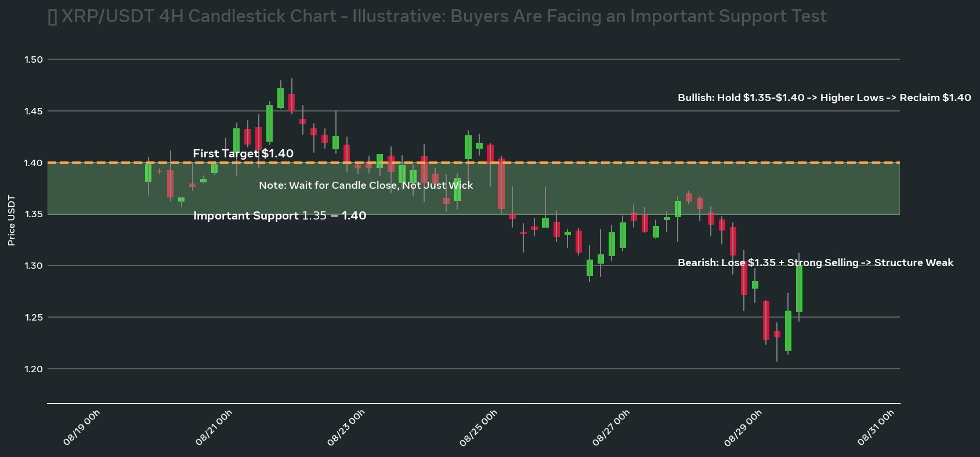Click the 'First Target $1.40' annotation
980x457 pixels.
click(243, 153)
